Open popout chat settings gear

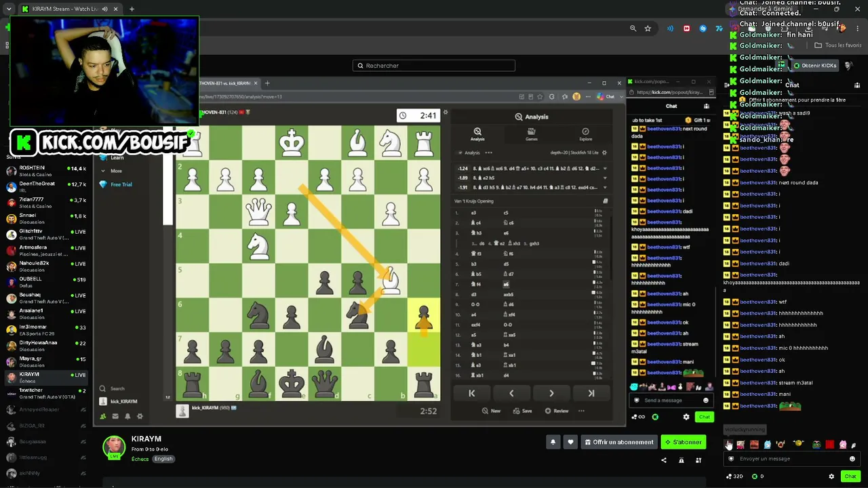686,417
